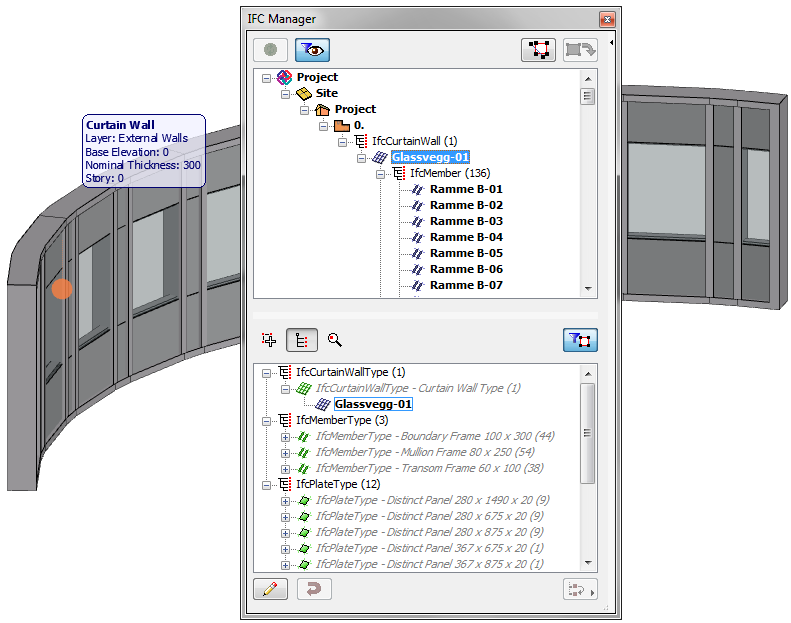Click down arrow of upper tree scrollbar
Screen dimensions: 791x623
588,289
